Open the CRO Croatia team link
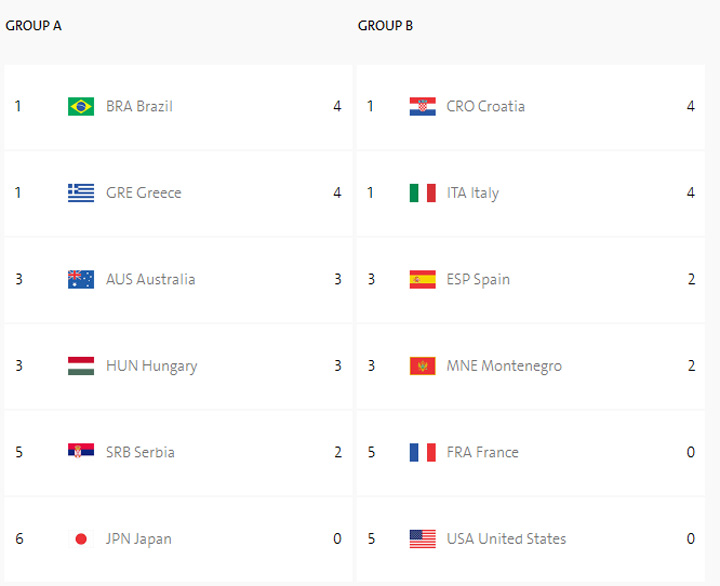The image size is (720, 586). click(485, 106)
